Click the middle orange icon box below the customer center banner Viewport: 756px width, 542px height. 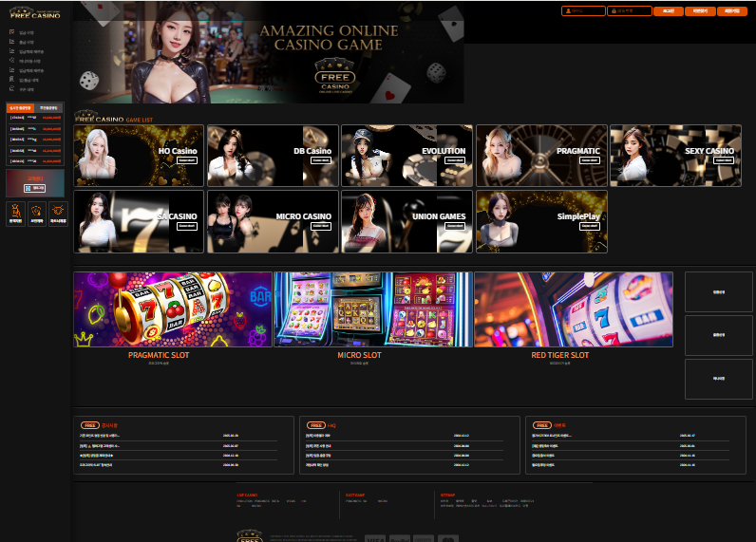(37, 214)
